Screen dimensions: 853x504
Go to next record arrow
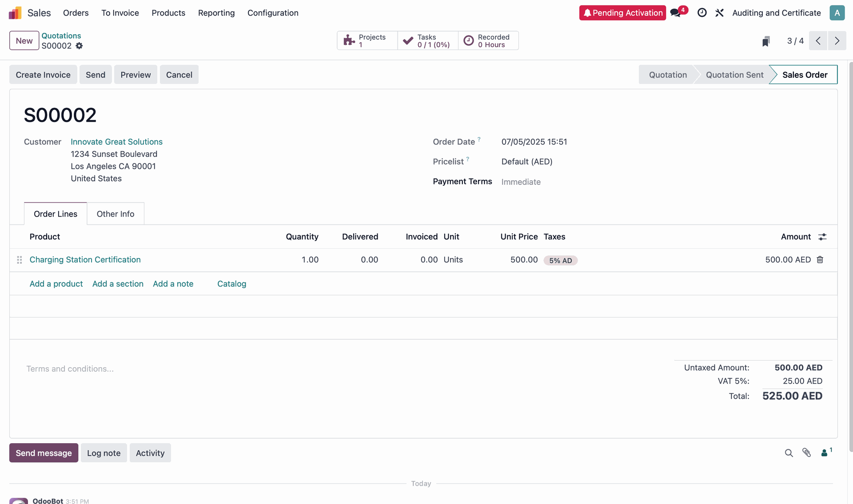tap(837, 41)
